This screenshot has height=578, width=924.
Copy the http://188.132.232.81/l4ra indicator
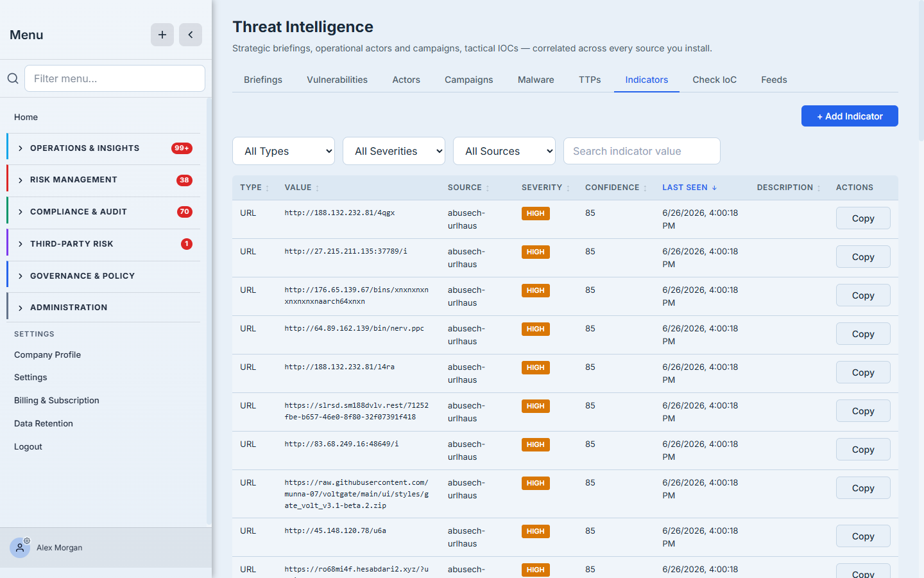tap(863, 372)
